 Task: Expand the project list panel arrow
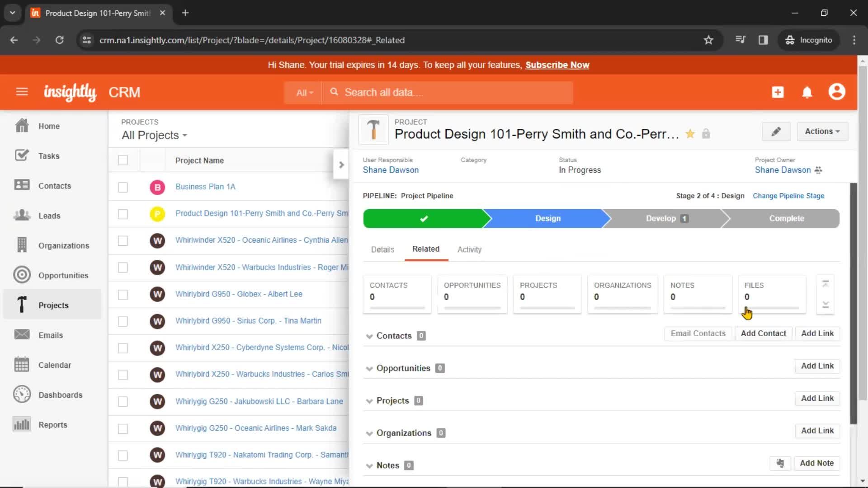(341, 164)
